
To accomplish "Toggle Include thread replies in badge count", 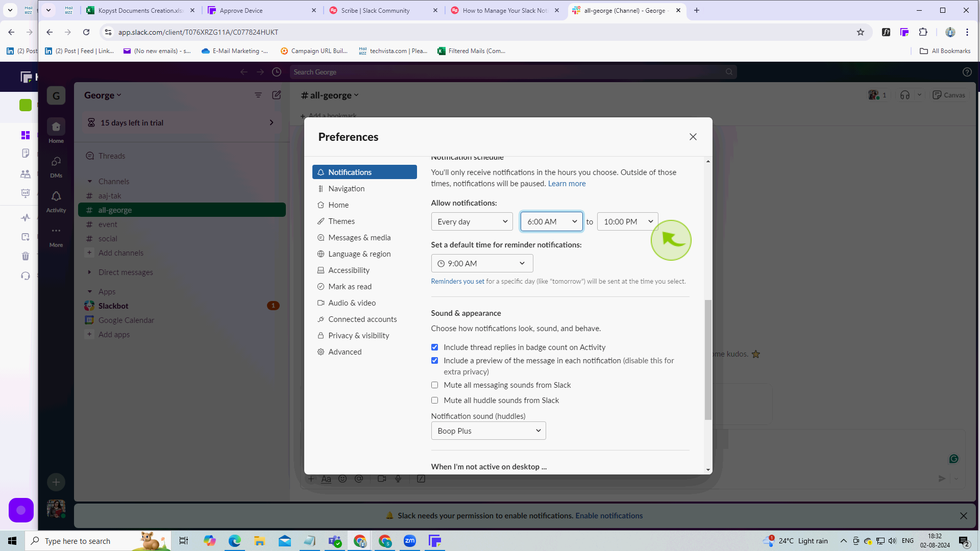I will pos(434,346).
